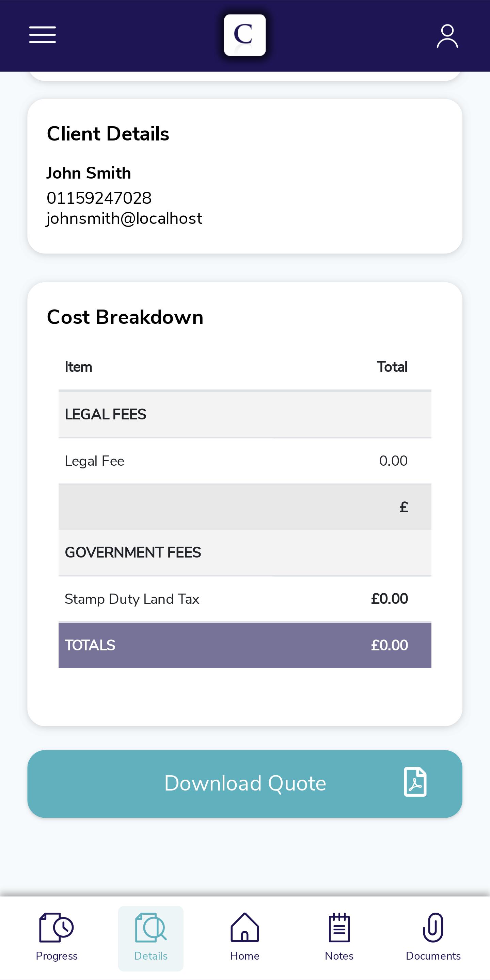Open the Notes notepad icon
The image size is (490, 980).
coord(339,927)
